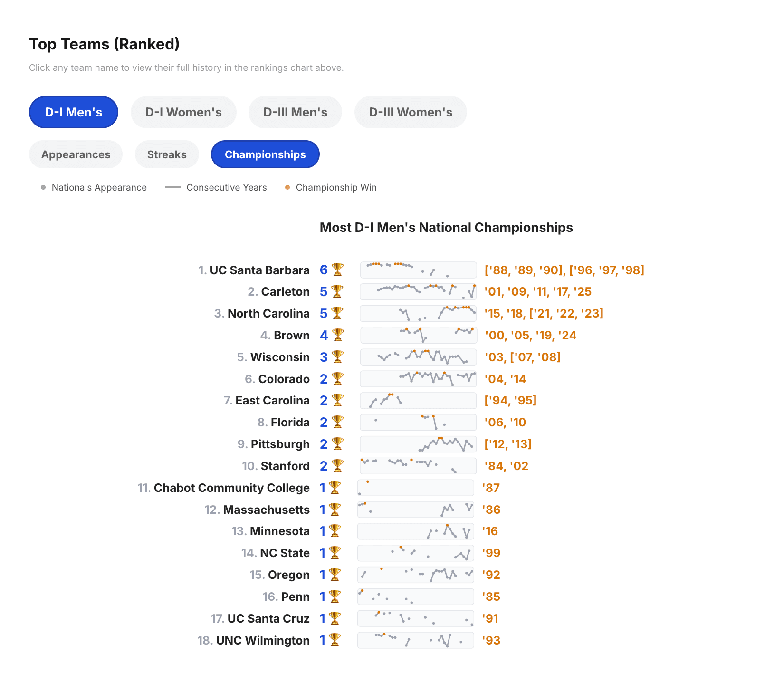The image size is (784, 693).
Task: Open the D-III Men's rankings
Action: [295, 112]
